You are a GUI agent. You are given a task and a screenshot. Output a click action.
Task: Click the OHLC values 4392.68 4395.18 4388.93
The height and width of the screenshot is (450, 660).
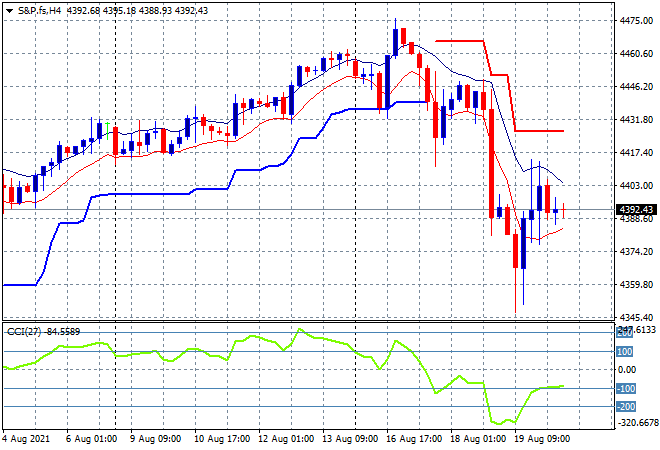pyautogui.click(x=120, y=11)
